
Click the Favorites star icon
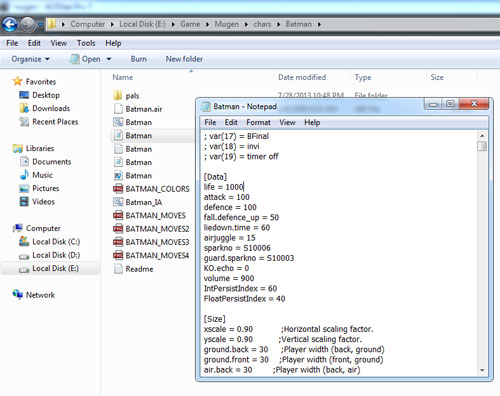pos(17,81)
